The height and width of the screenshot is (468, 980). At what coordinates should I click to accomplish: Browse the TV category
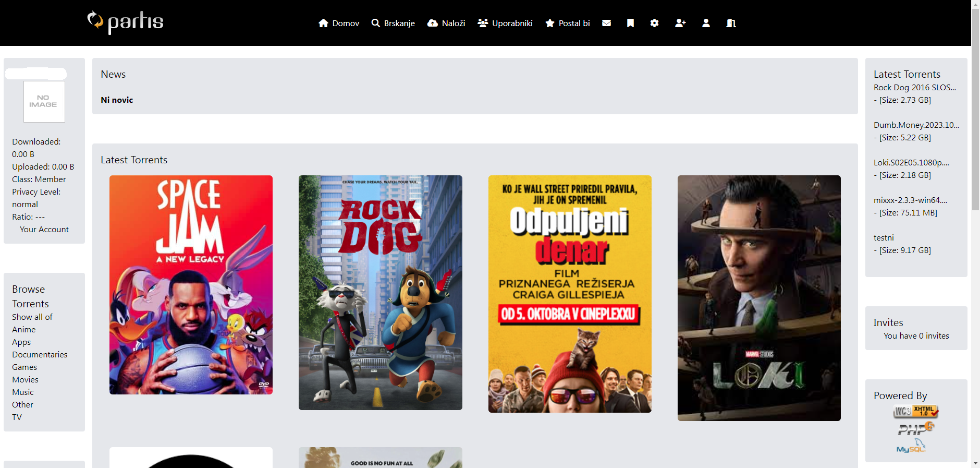[17, 417]
